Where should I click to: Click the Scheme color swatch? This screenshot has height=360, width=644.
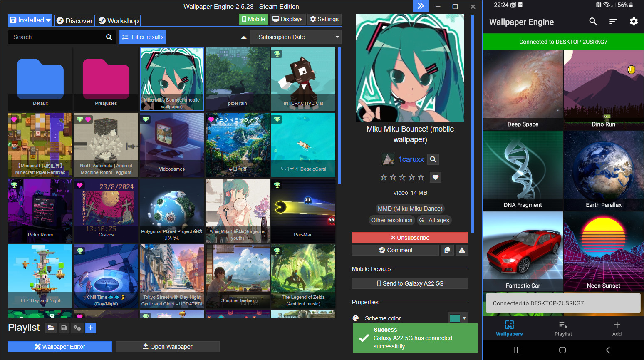(x=455, y=318)
